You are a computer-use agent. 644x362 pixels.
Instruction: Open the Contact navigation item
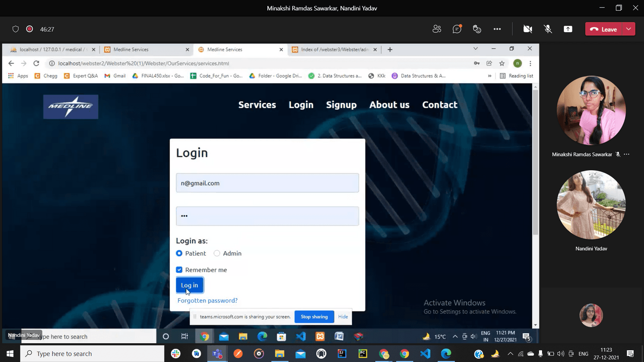tap(440, 105)
